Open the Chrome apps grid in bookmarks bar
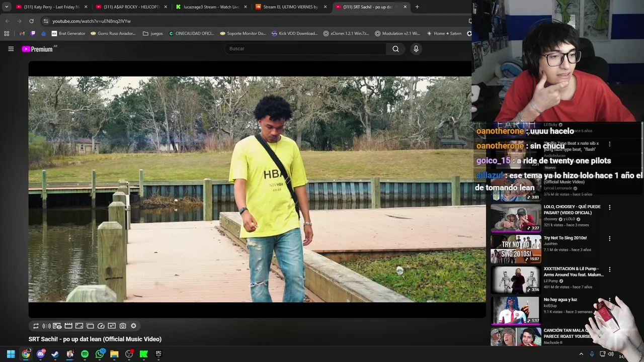The height and width of the screenshot is (362, 644). pos(7,34)
